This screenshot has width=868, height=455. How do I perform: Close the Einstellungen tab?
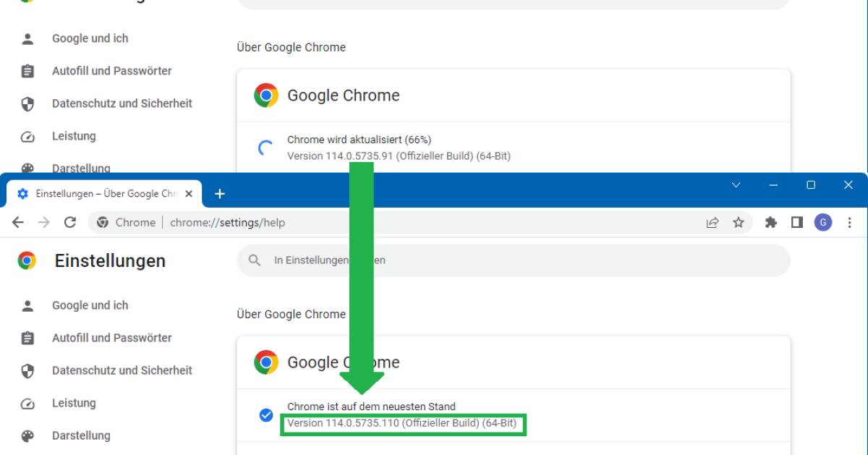(190, 194)
